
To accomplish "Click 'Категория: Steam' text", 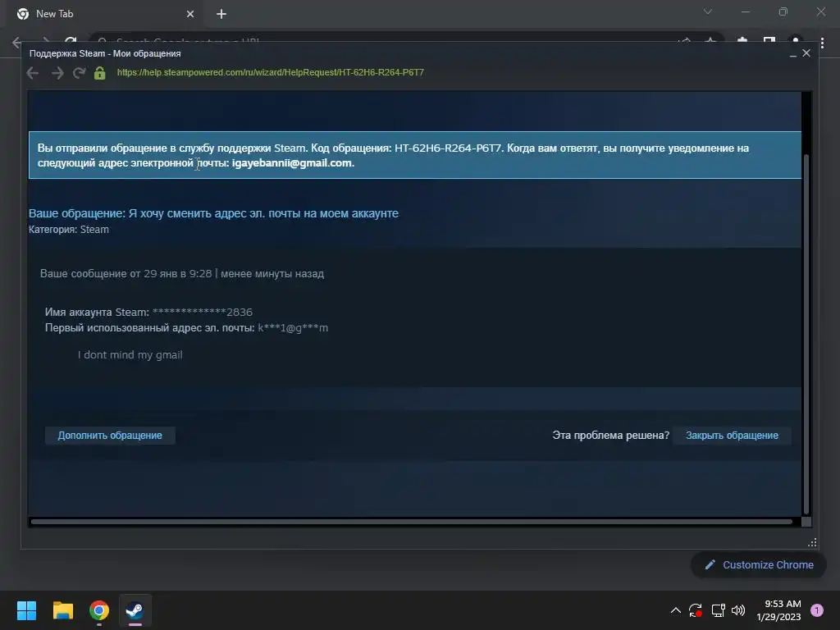I will pyautogui.click(x=69, y=230).
